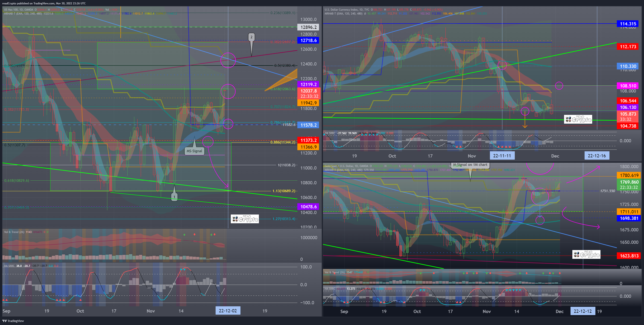Click the 0.707(11824.7) Fibonacci label
644x325 pixels.
click(x=283, y=107)
